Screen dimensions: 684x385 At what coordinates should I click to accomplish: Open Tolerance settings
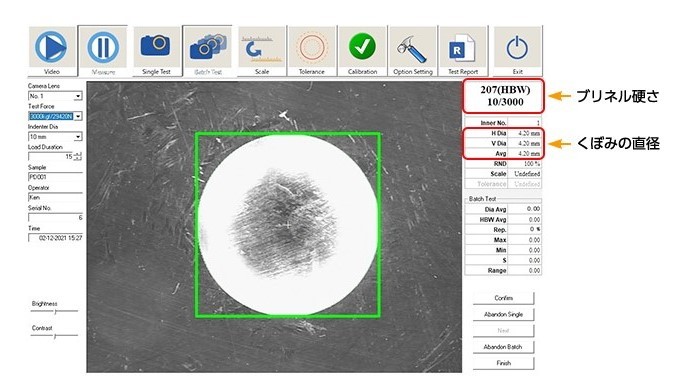click(x=311, y=51)
